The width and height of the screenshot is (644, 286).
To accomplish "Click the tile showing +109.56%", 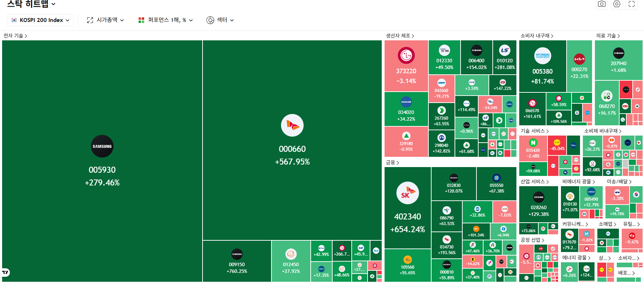I will click(x=558, y=118).
